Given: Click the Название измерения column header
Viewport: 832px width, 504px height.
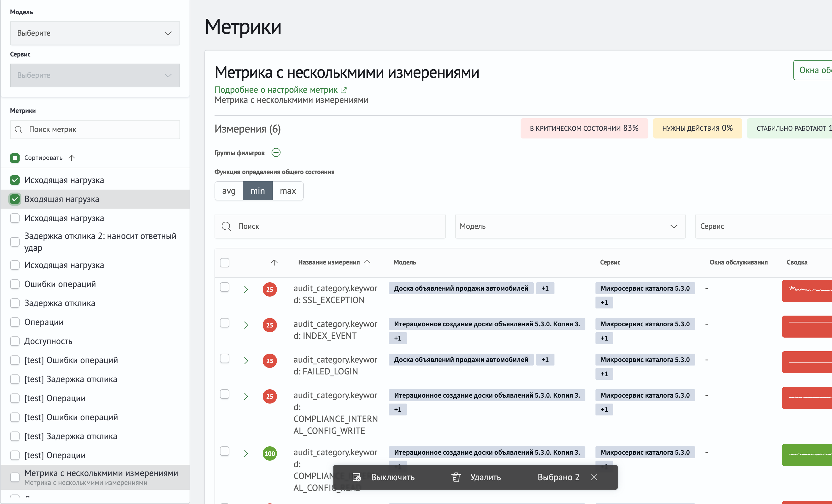Looking at the screenshot, I should tap(329, 262).
